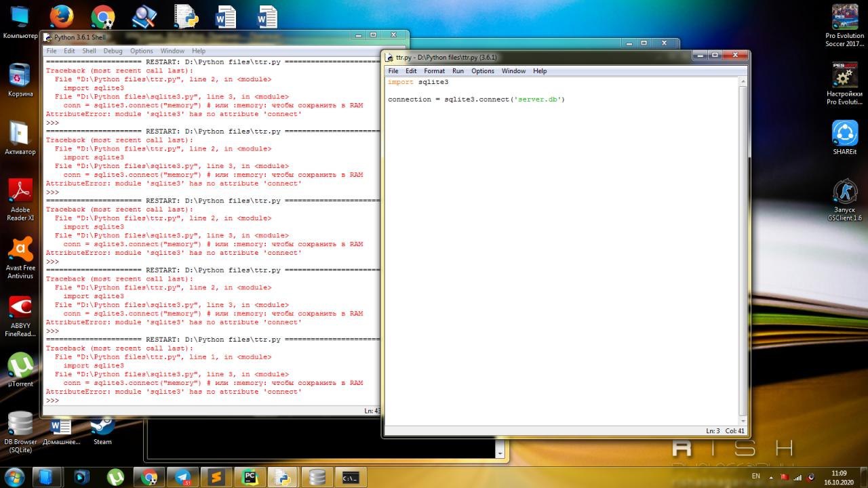Screen dimensions: 868x488
Task: Launch Запуск GSClient 1.6 shortcut
Action: tap(845, 201)
